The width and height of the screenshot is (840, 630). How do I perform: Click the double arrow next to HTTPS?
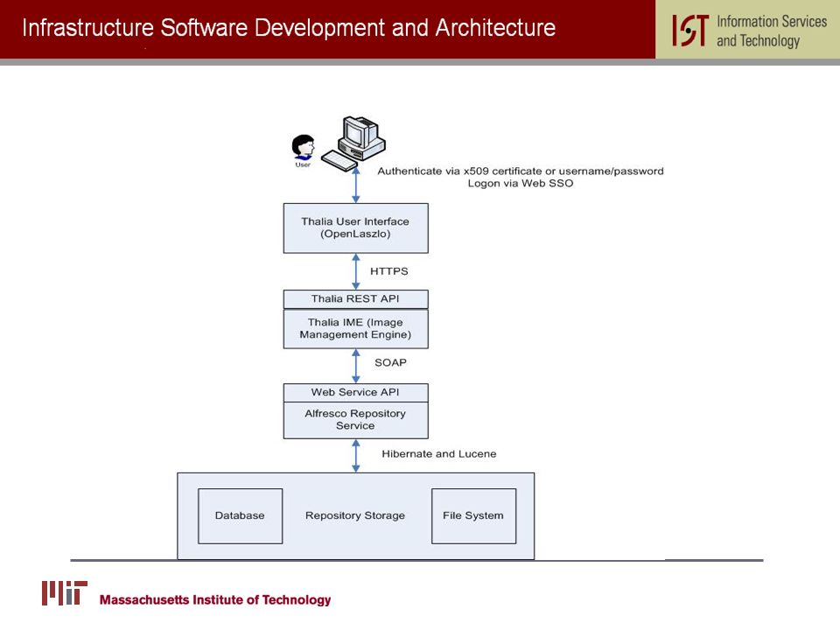(x=356, y=271)
